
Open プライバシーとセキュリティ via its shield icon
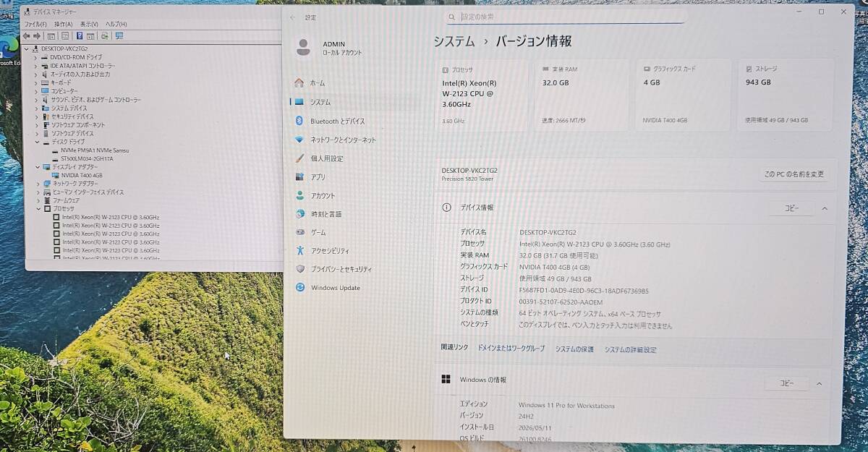click(299, 269)
